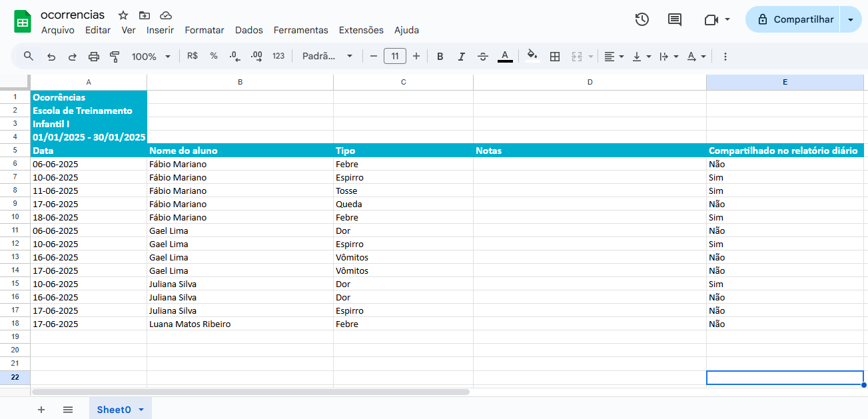868x419 pixels.
Task: Rename the document title ocorrencias
Action: point(73,15)
